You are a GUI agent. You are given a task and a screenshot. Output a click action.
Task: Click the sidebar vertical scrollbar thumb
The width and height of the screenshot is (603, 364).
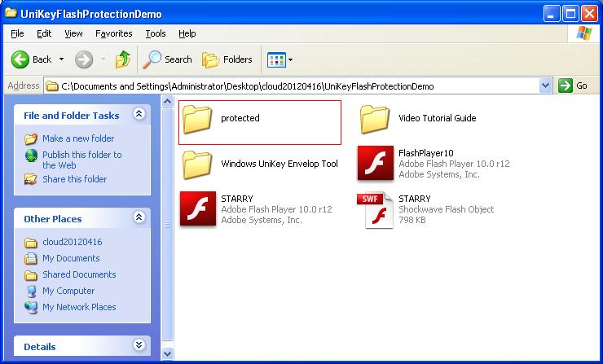point(167,225)
